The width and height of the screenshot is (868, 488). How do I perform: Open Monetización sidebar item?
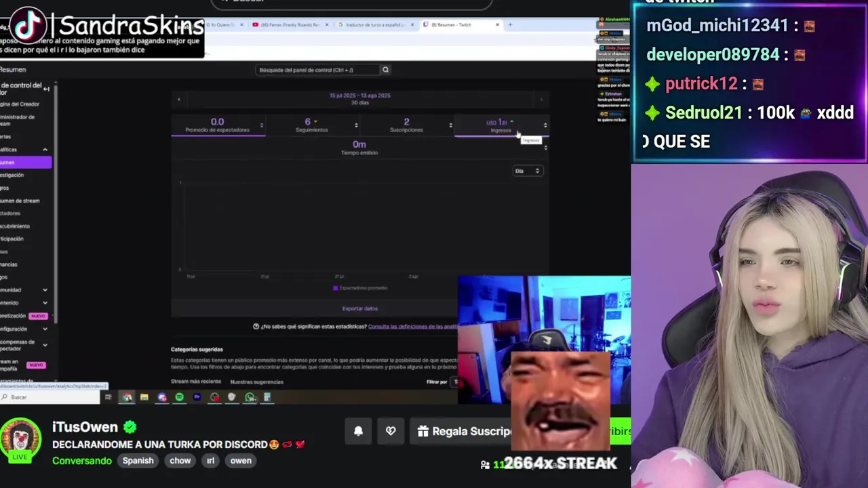pos(24,316)
